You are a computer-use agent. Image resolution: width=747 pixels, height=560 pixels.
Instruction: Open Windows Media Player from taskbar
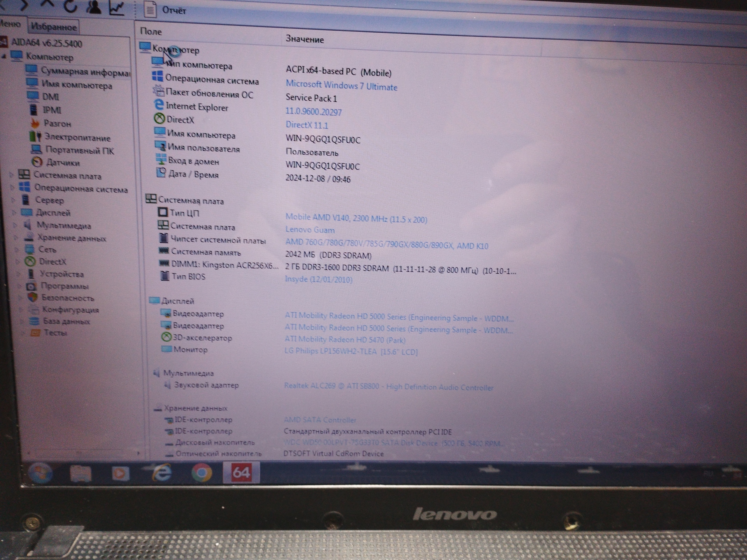pyautogui.click(x=121, y=473)
